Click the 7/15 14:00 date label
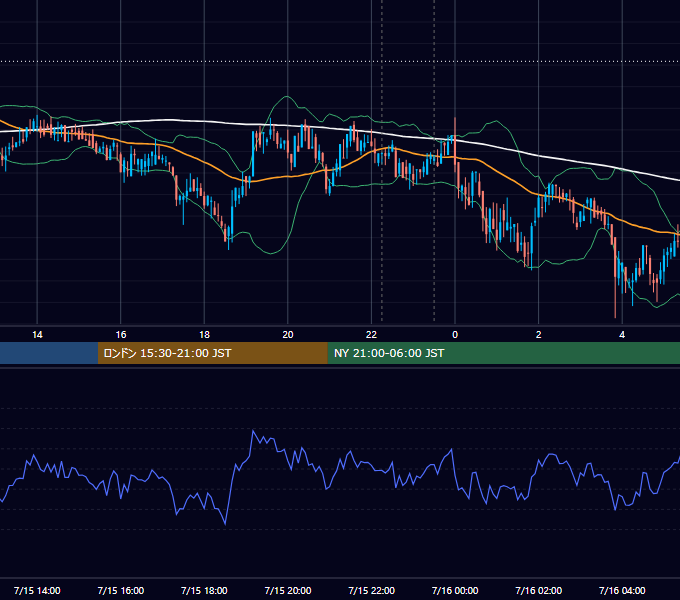This screenshot has height=600, width=680. [x=37, y=590]
